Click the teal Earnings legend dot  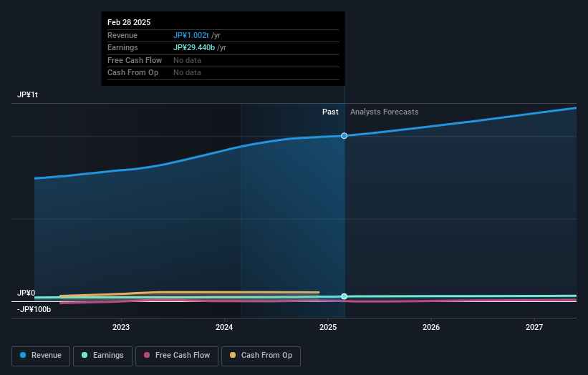point(85,355)
